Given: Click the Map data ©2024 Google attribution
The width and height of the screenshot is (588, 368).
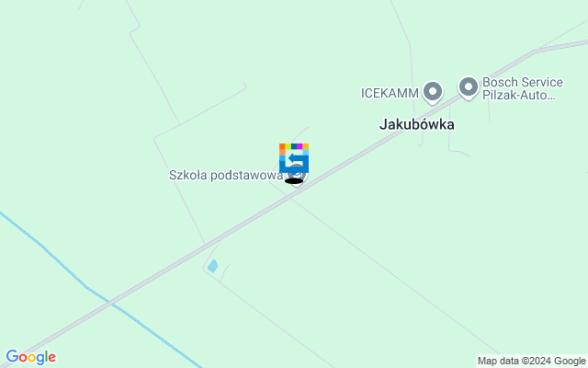Looking at the screenshot, I should (531, 362).
